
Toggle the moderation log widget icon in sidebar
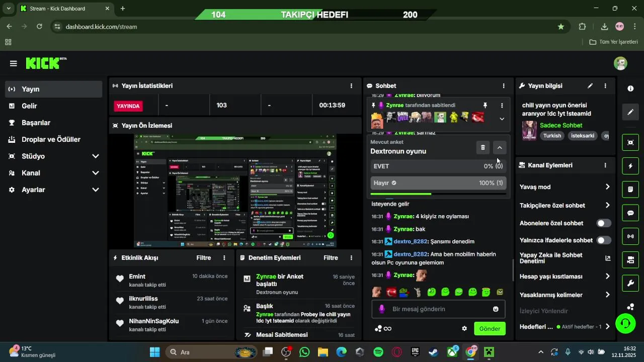[x=630, y=190]
